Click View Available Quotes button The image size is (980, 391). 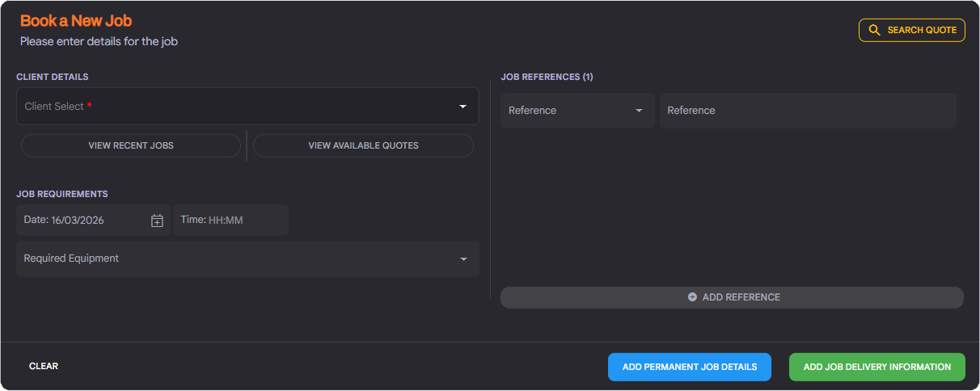point(363,145)
